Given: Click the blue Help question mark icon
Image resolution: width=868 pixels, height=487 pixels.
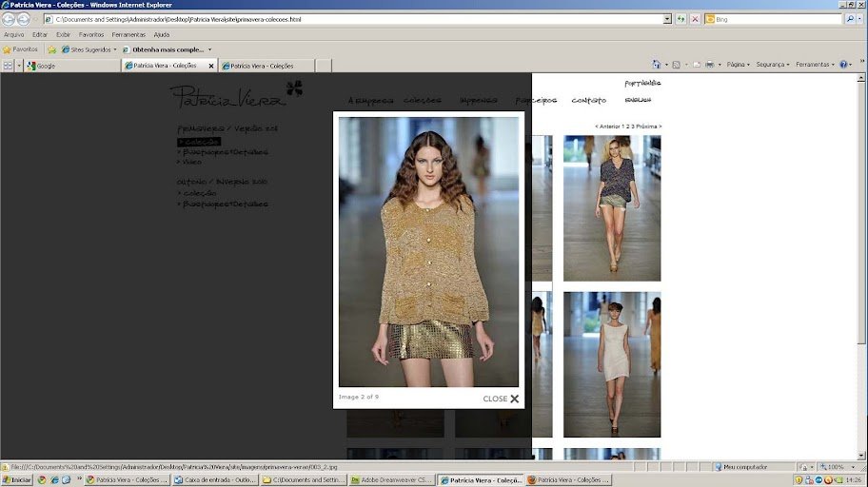Looking at the screenshot, I should 843,64.
